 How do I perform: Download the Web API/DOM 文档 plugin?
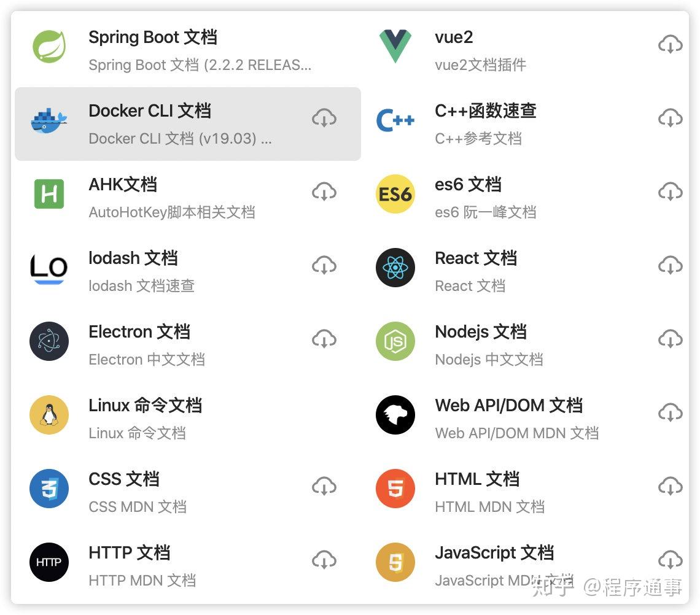pos(671,412)
